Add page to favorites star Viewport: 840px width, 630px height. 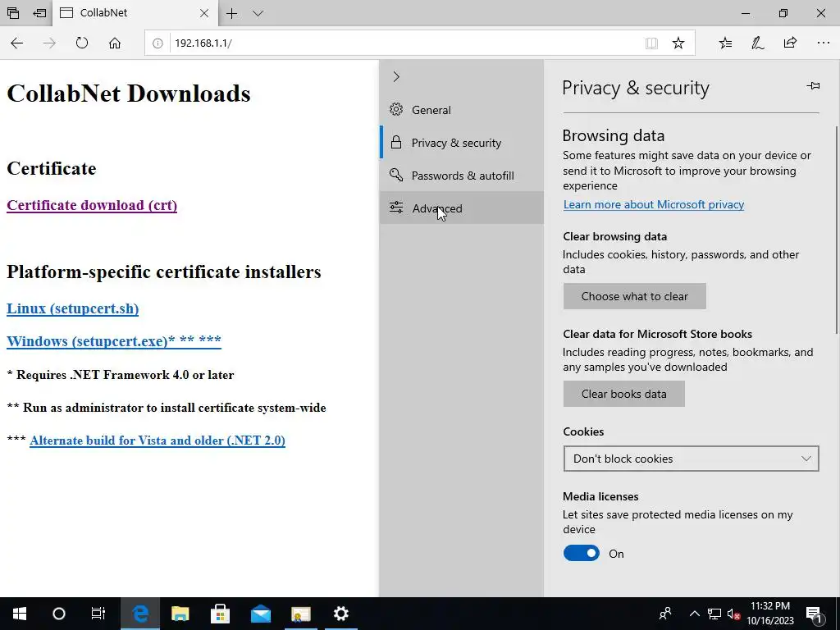click(x=678, y=43)
